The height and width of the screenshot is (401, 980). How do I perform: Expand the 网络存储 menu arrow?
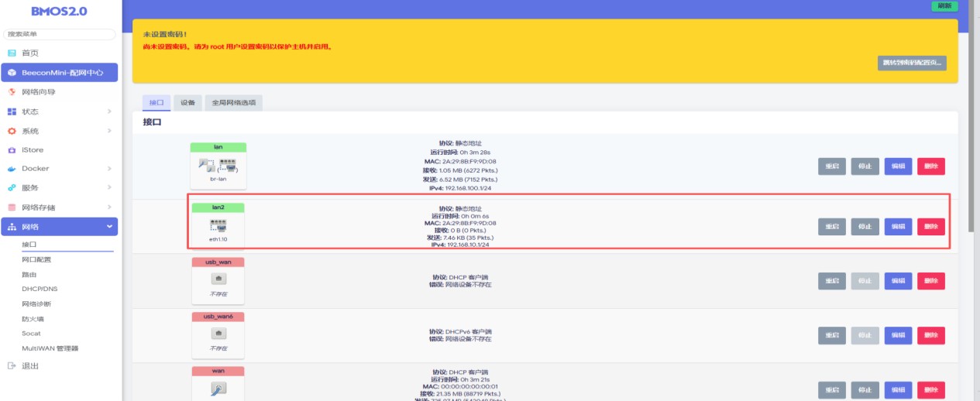109,207
